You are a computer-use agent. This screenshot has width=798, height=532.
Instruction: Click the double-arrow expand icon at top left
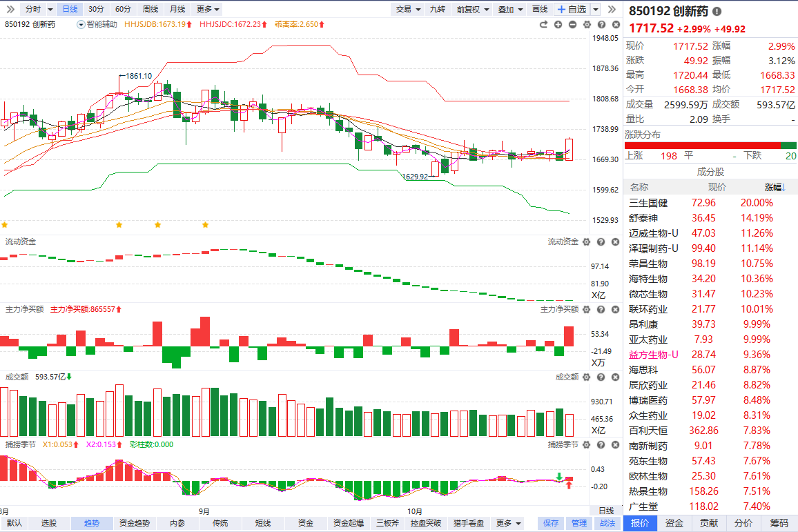pos(10,9)
